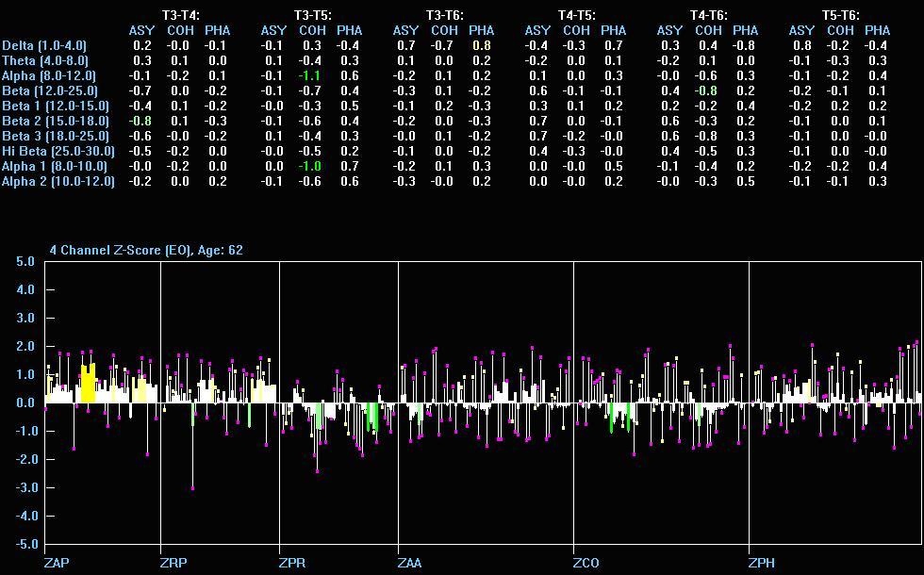Click the 5.0 y-axis top label

[26, 262]
